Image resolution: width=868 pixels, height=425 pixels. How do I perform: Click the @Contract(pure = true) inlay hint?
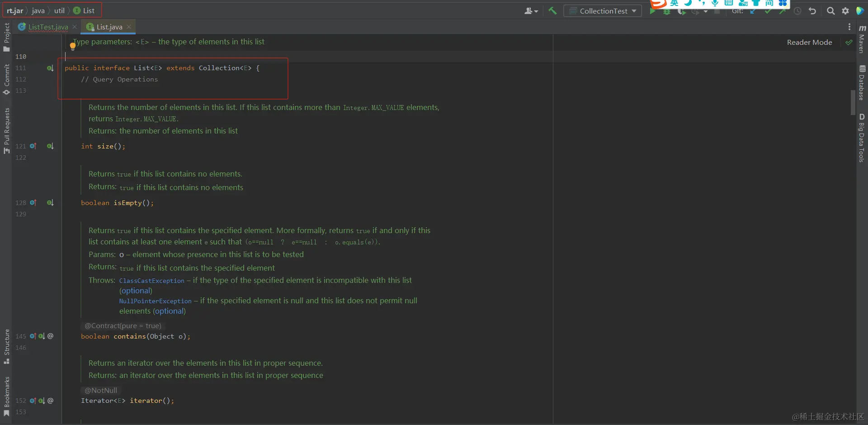(123, 326)
